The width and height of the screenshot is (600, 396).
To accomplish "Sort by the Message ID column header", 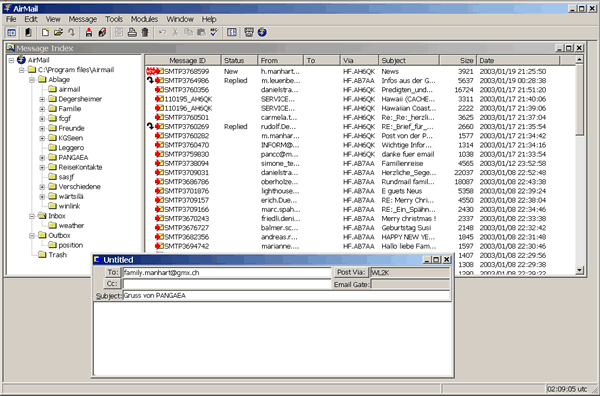I will [x=183, y=60].
